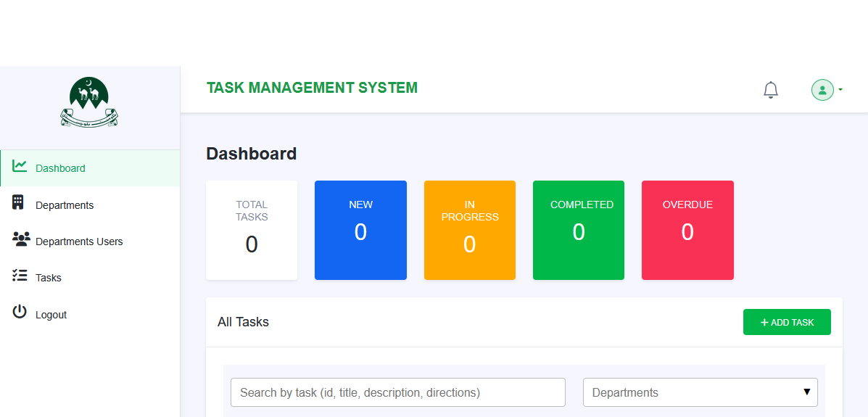This screenshot has width=868, height=417.
Task: Open Departments Users from the sidebar
Action: point(79,241)
